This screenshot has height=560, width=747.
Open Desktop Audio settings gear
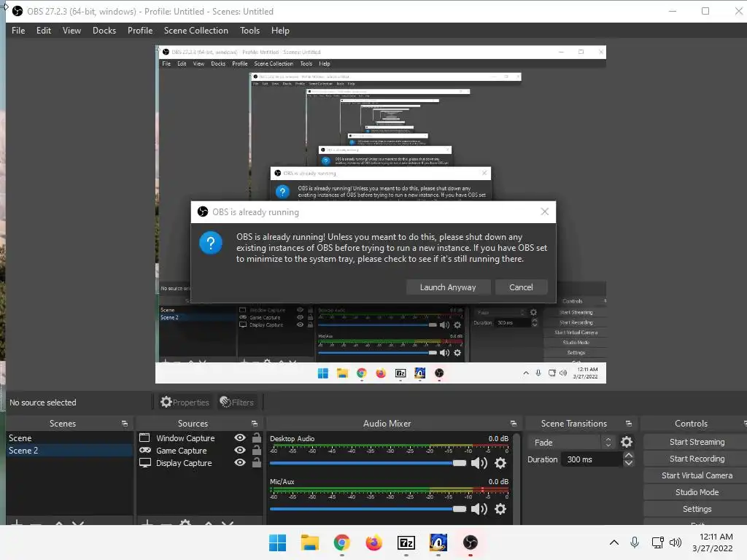pos(500,463)
